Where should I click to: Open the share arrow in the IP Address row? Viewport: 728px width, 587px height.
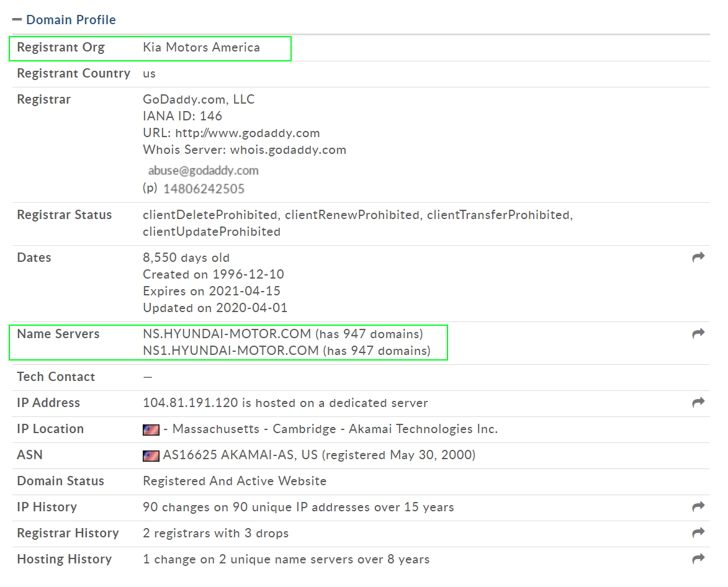(698, 402)
